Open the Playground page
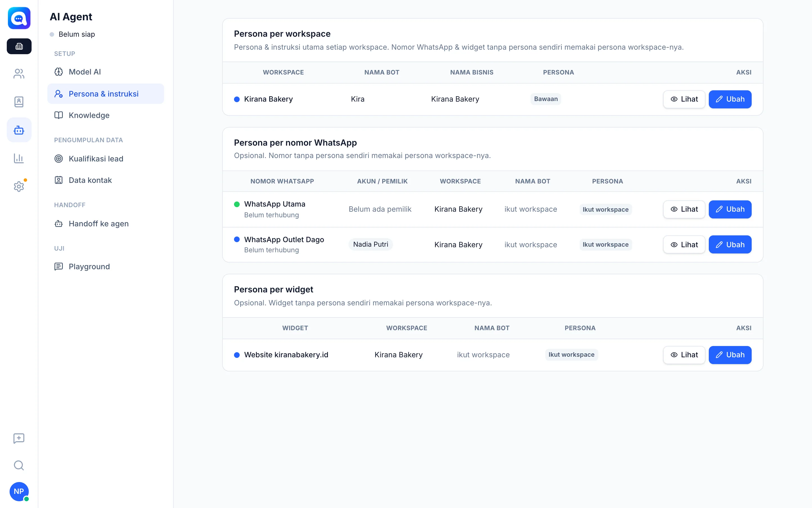The height and width of the screenshot is (508, 812). [x=106, y=266]
